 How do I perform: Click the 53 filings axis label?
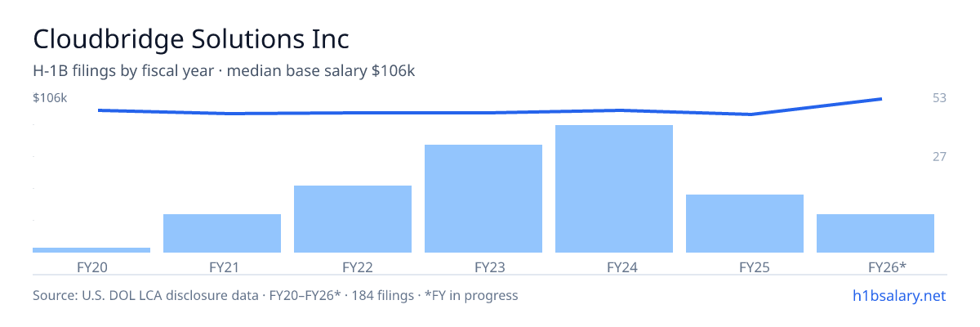pos(939,98)
